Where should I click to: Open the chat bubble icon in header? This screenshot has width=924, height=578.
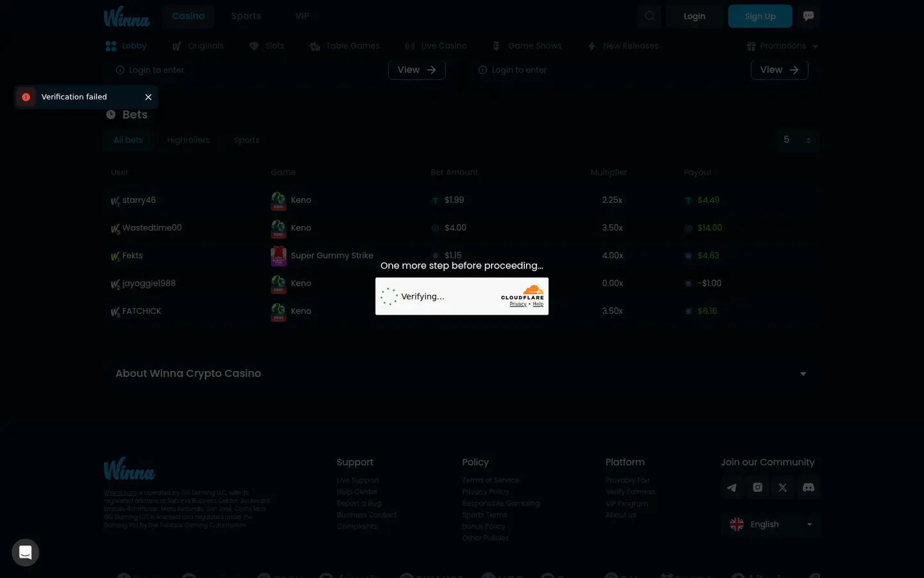coord(809,16)
